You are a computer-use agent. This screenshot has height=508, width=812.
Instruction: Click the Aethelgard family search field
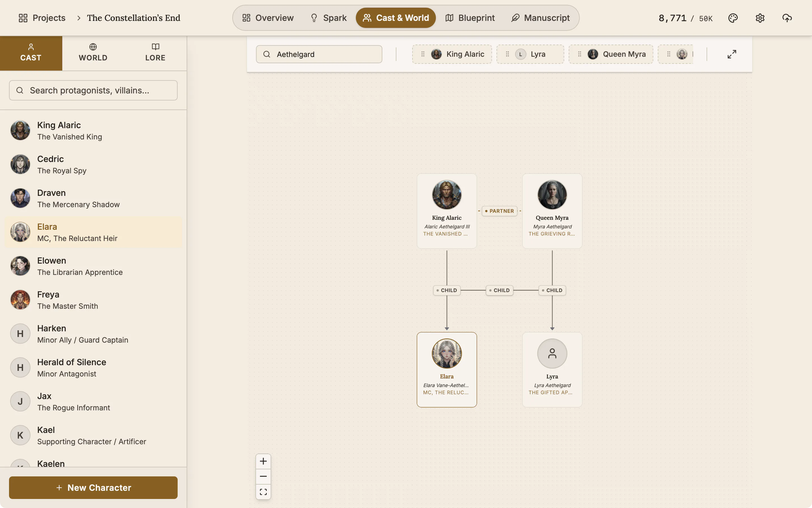pos(319,54)
